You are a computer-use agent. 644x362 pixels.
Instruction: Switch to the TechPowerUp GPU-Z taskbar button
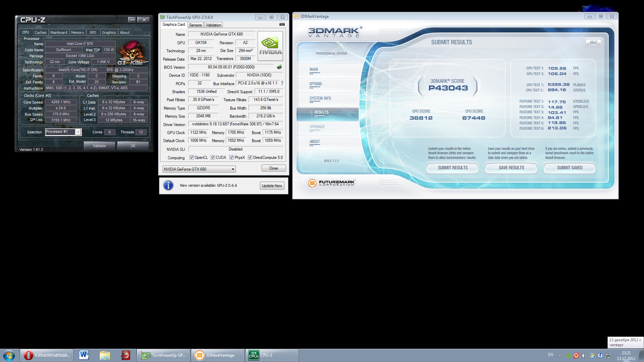164,355
